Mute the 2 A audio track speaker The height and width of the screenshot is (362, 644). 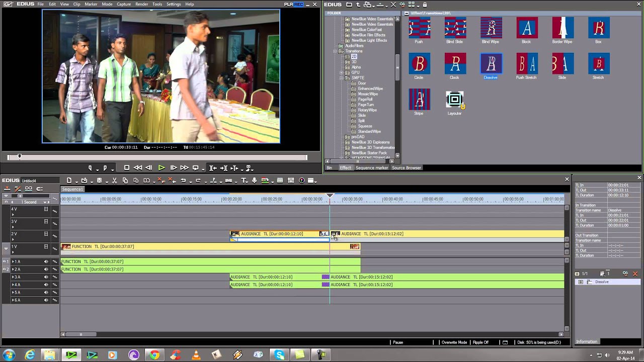[x=46, y=269]
